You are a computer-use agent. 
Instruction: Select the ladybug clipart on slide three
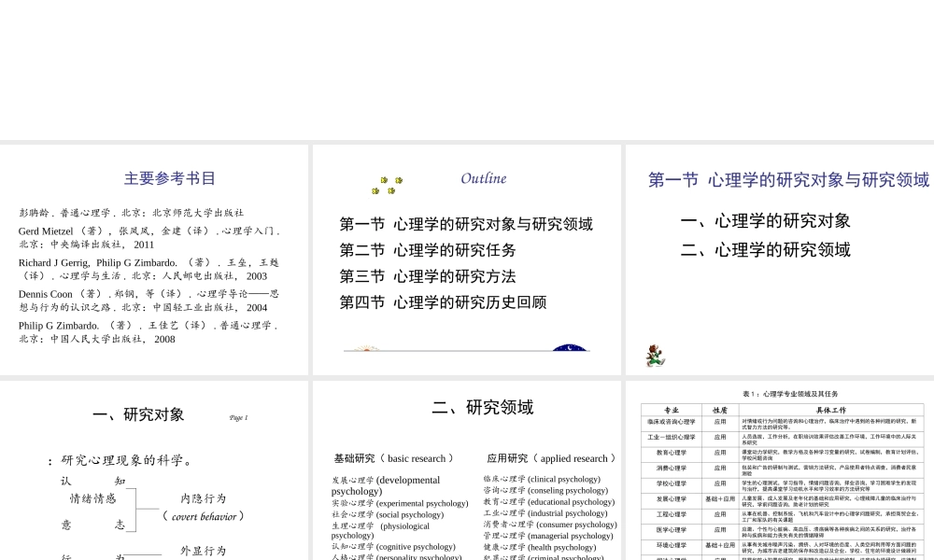tap(657, 354)
